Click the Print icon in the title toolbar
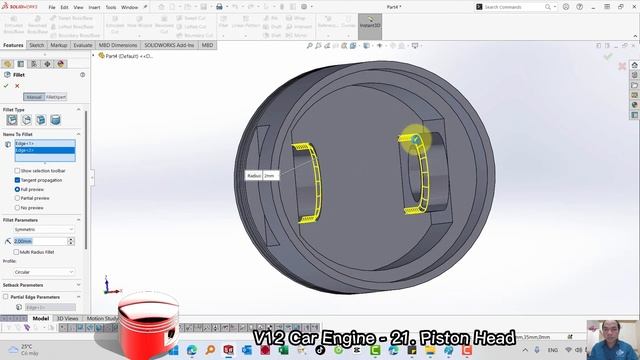The width and height of the screenshot is (640, 360). point(219,7)
